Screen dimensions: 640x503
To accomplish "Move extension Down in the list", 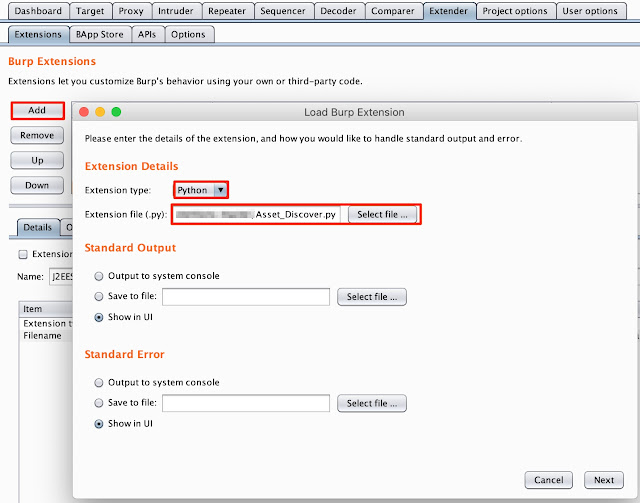I will click(37, 185).
